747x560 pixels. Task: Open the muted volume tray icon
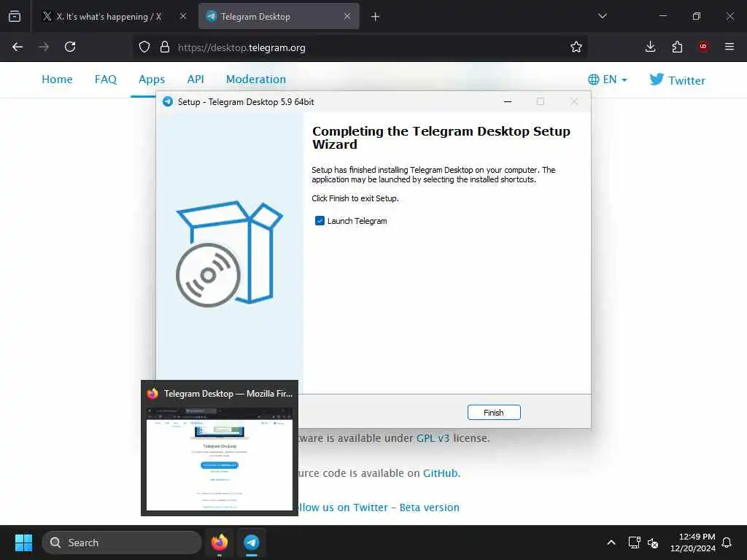[x=653, y=542]
